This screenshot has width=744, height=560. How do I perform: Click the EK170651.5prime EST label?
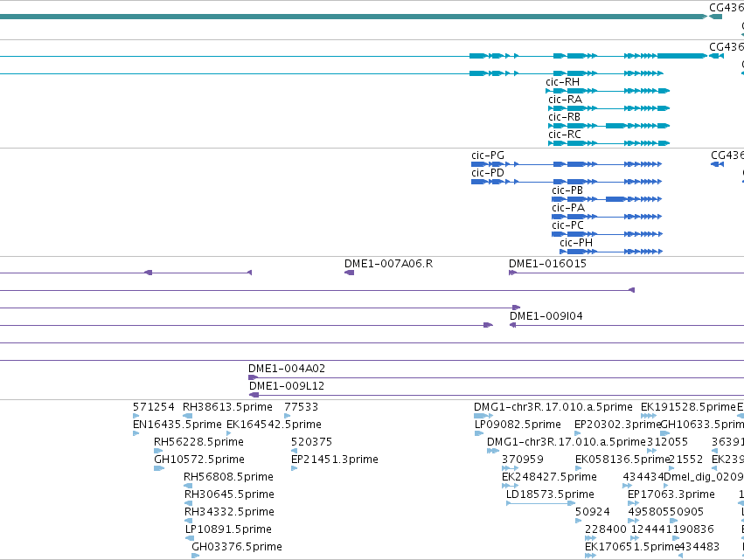point(632,547)
